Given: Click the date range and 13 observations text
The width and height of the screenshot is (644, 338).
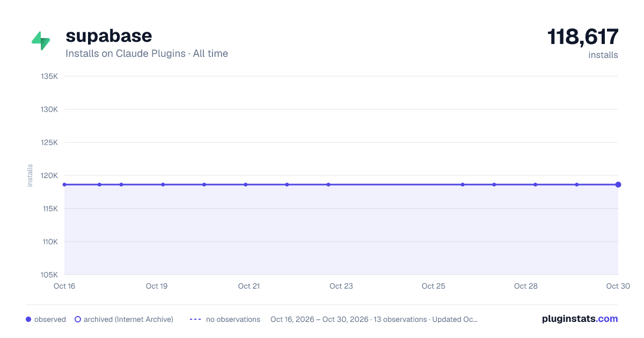Looking at the screenshot, I should tap(374, 319).
